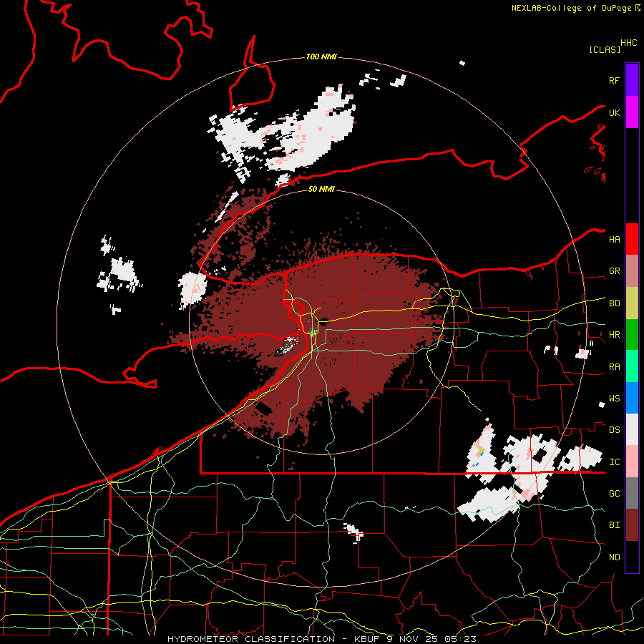Click the RA light green legend block
The image size is (644, 644).
click(632, 366)
